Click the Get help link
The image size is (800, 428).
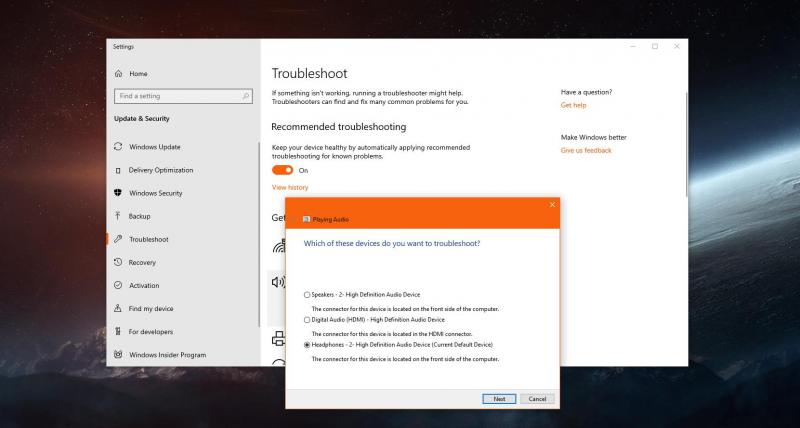pos(573,105)
